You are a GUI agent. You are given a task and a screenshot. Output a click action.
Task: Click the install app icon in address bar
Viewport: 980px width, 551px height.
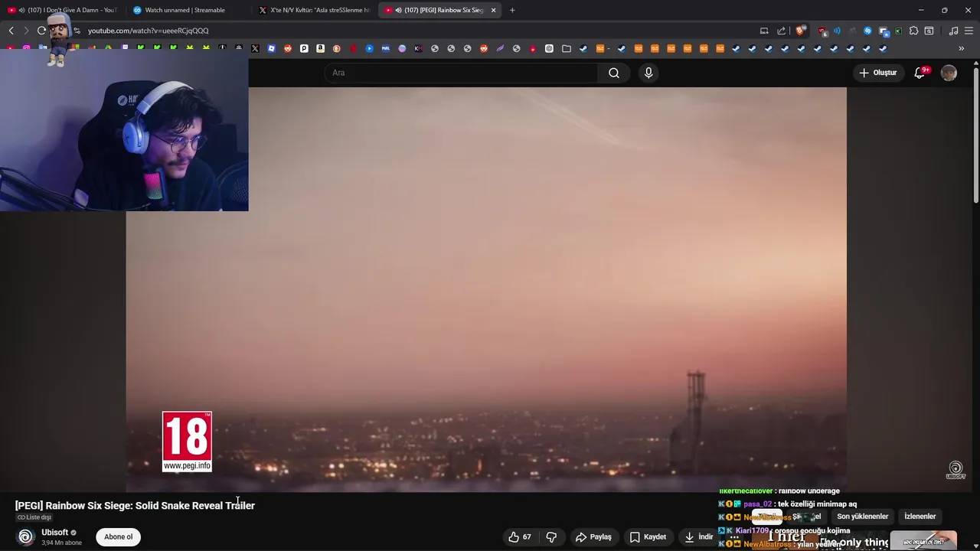tap(764, 31)
